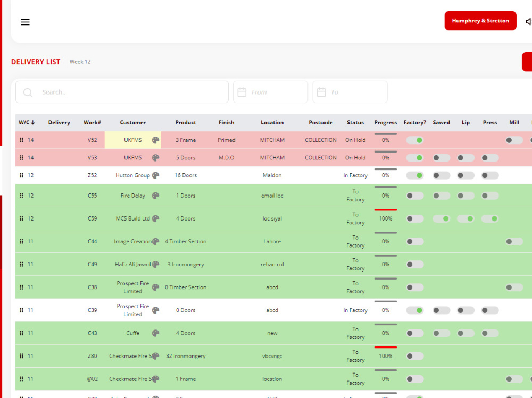
Task: Sort table by Customer column header
Action: (x=132, y=122)
